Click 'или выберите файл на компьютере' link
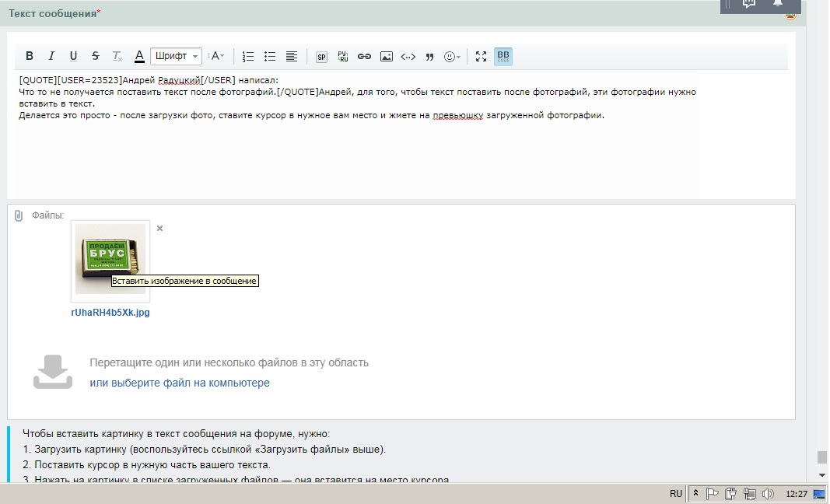The image size is (830, 504). click(180, 383)
